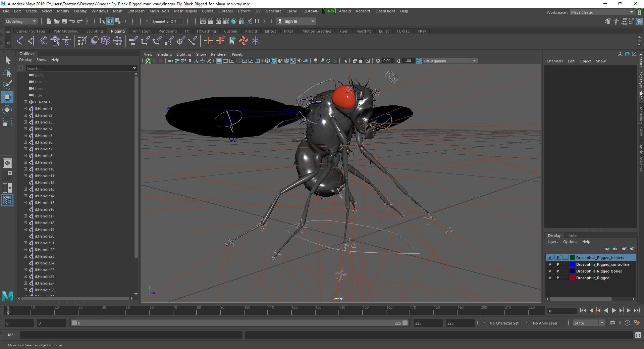Click the Sign In button
The image size is (644, 349).
pos(296,21)
